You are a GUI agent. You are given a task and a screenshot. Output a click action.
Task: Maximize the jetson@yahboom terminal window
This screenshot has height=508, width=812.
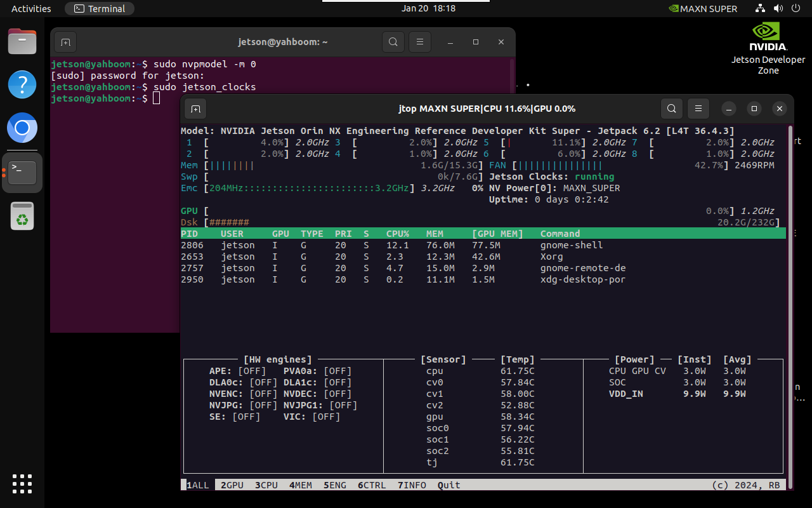point(476,42)
